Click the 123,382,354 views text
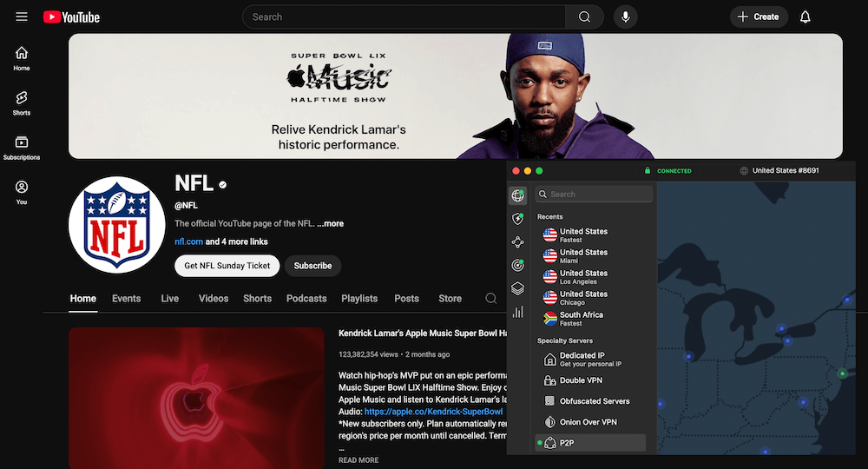 [368, 354]
